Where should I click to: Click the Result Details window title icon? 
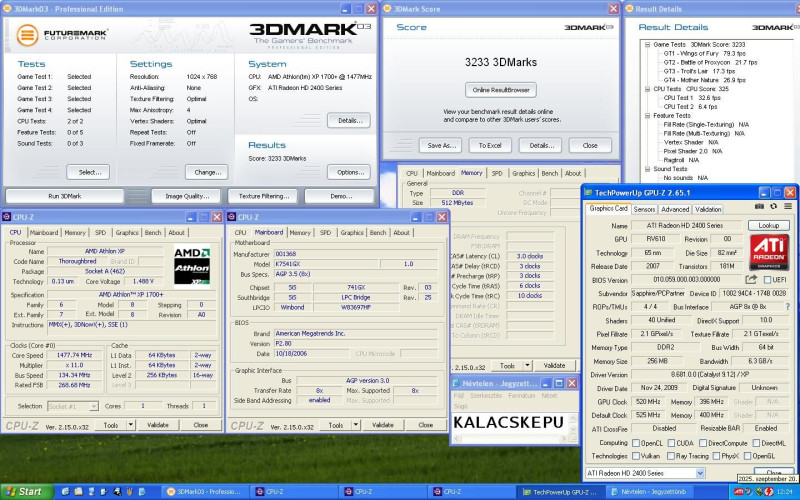tap(629, 9)
